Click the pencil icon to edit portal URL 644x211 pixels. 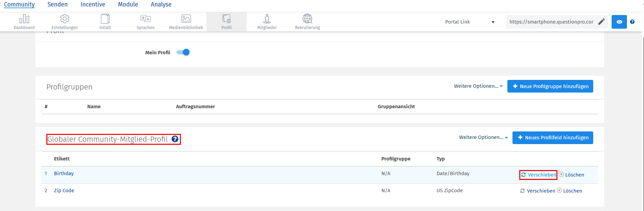click(x=601, y=22)
